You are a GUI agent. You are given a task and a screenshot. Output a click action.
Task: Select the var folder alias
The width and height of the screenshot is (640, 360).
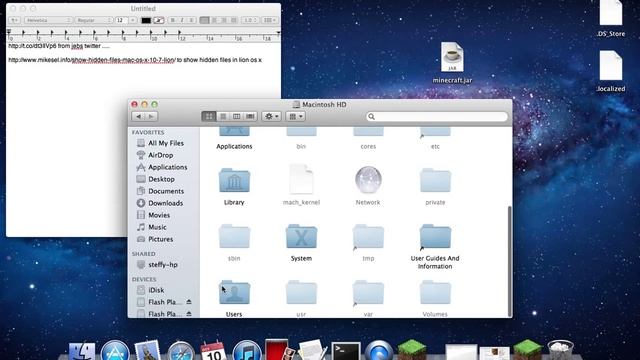368,292
